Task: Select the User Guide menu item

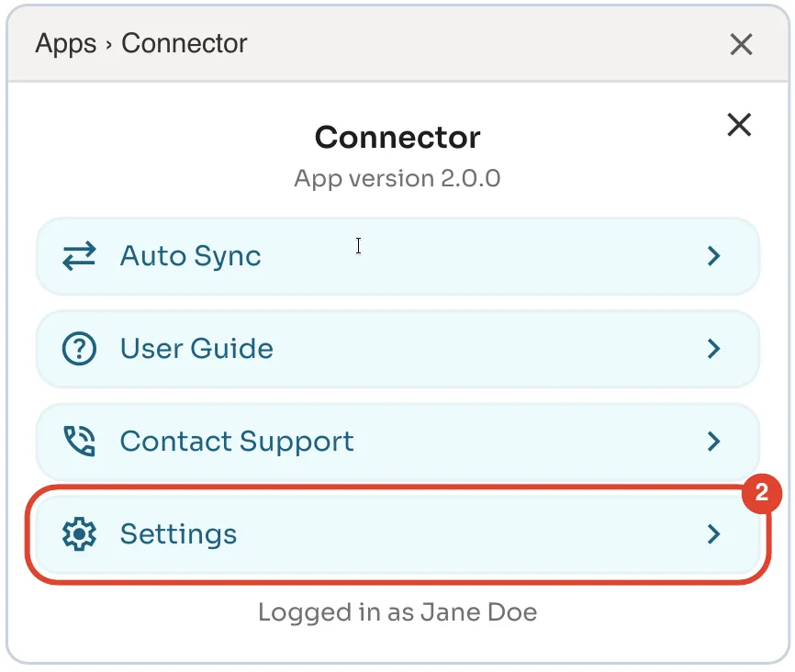Action: click(398, 349)
